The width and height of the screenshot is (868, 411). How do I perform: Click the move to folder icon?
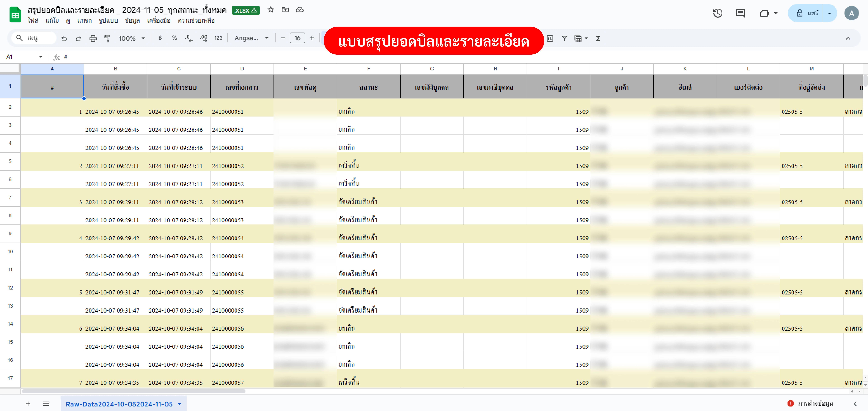pyautogui.click(x=285, y=10)
